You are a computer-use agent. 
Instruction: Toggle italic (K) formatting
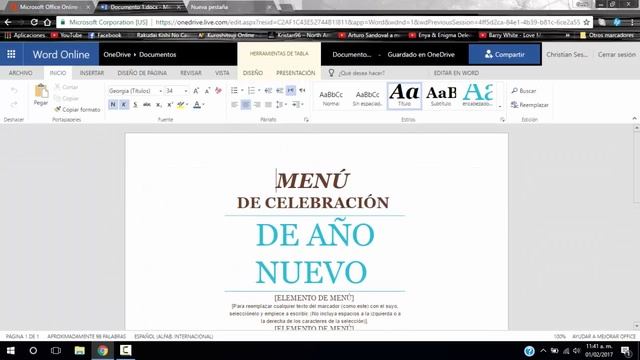pos(124,104)
